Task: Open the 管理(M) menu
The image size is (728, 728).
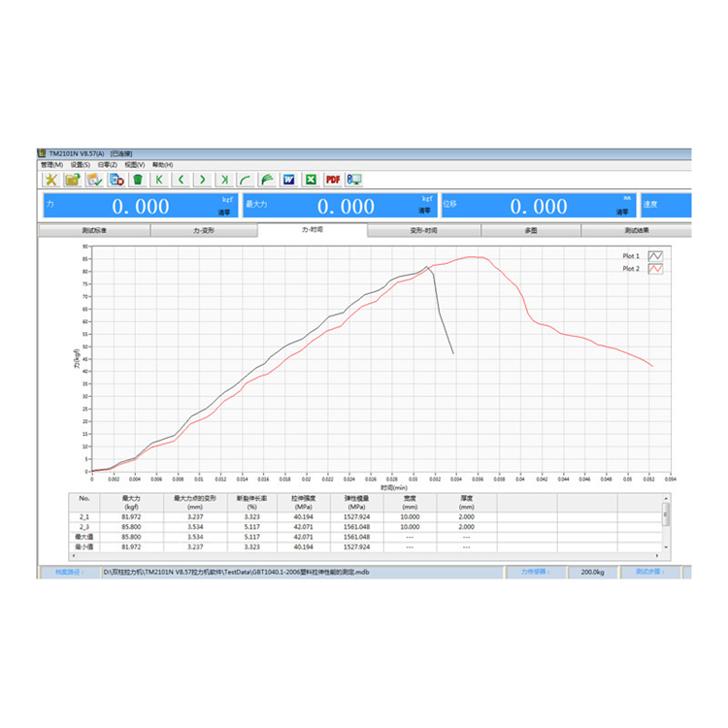Action: point(51,165)
